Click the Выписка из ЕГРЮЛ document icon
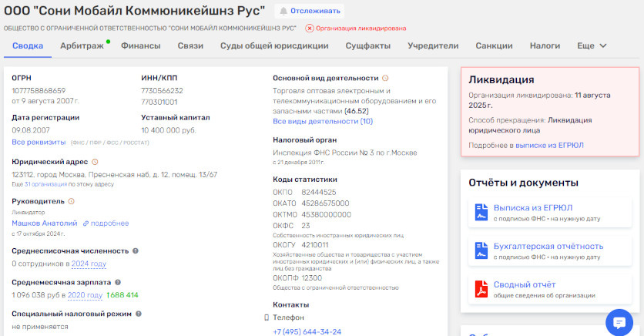Screen dimensions: 644x336 pyautogui.click(x=481, y=213)
